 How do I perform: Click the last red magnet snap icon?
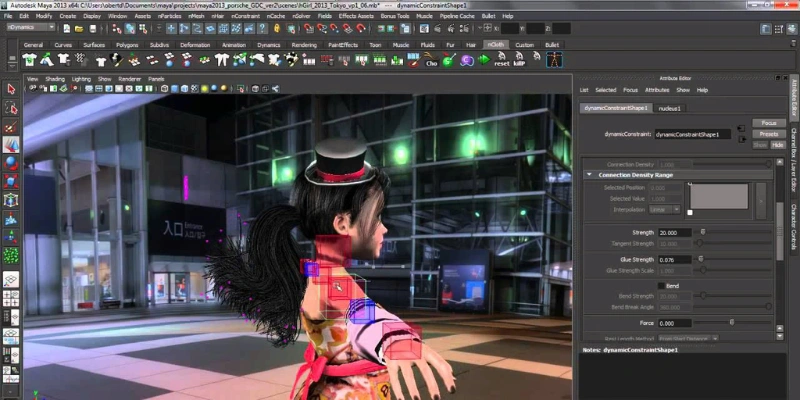pyautogui.click(x=361, y=29)
